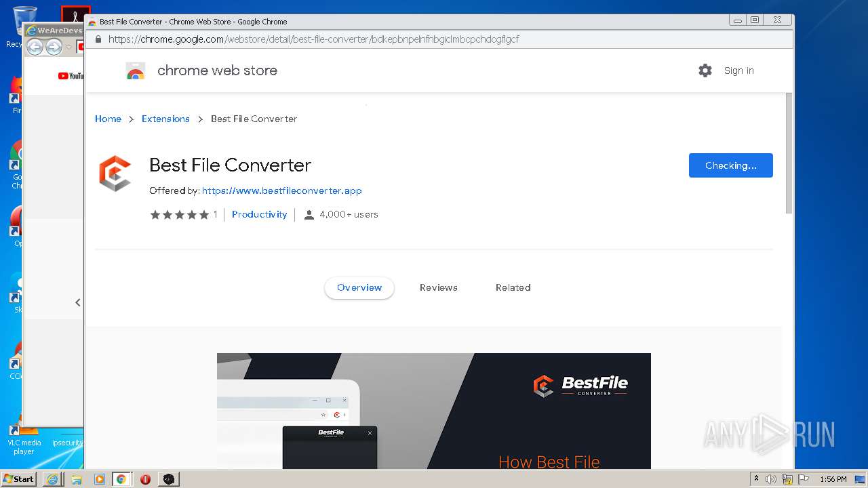
Task: Click the Best File Converter promo image
Action: 434,411
